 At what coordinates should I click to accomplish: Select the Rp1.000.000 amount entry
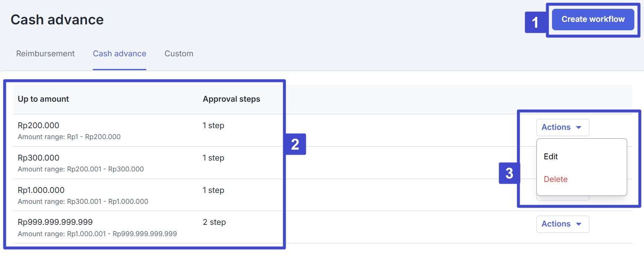coord(41,190)
